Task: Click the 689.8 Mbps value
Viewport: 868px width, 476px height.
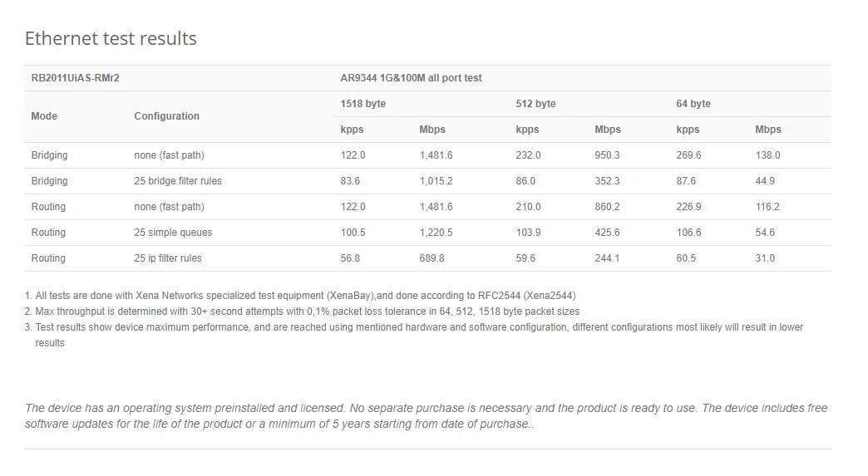Action: (432, 258)
